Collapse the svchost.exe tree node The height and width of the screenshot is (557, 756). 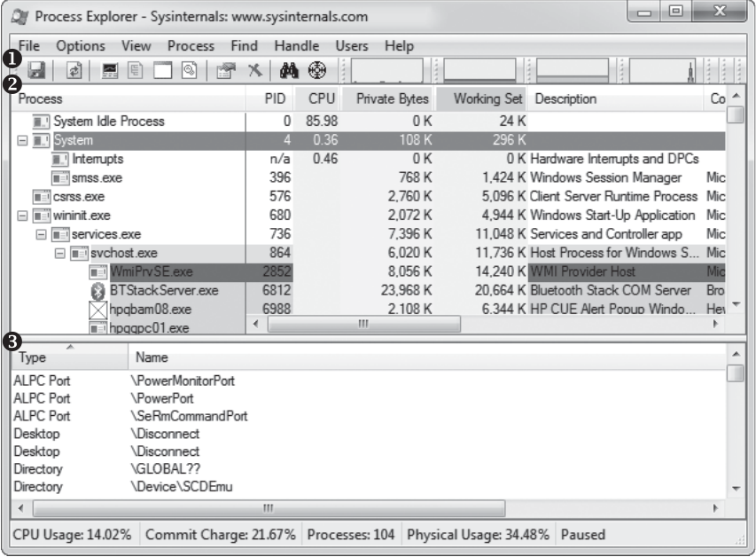point(59,253)
